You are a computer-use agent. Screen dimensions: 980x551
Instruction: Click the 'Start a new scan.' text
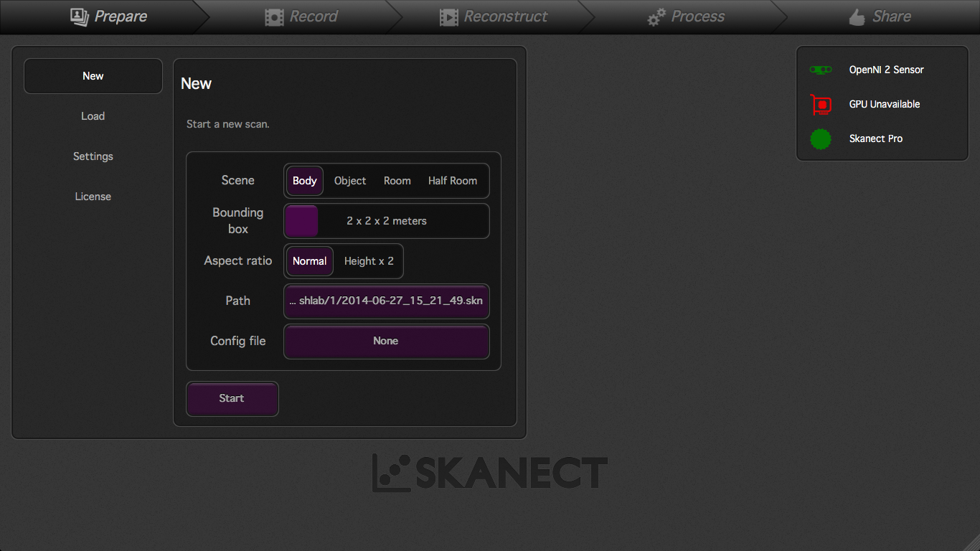point(228,124)
